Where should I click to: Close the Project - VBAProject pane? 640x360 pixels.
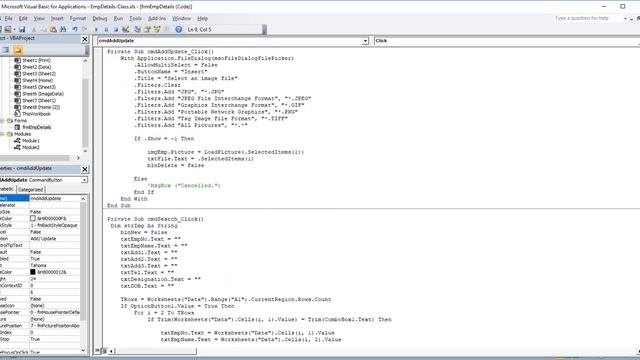coord(84,39)
